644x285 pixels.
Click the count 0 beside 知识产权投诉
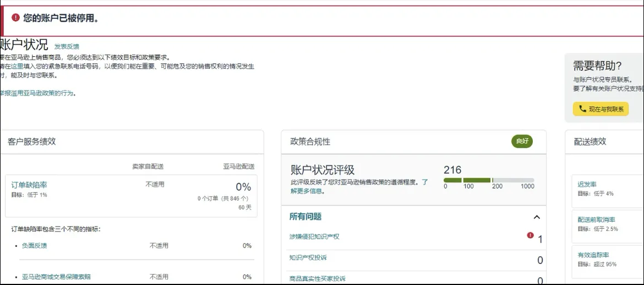(540, 260)
